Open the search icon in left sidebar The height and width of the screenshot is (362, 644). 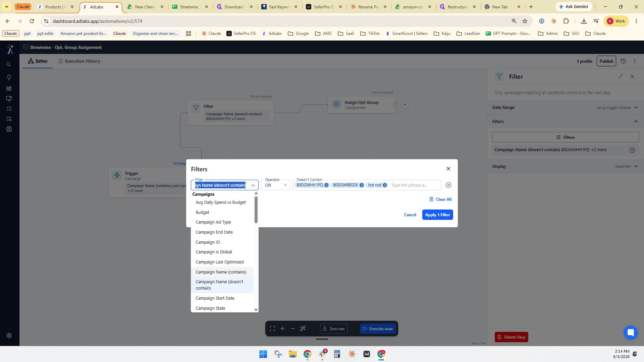(x=9, y=64)
